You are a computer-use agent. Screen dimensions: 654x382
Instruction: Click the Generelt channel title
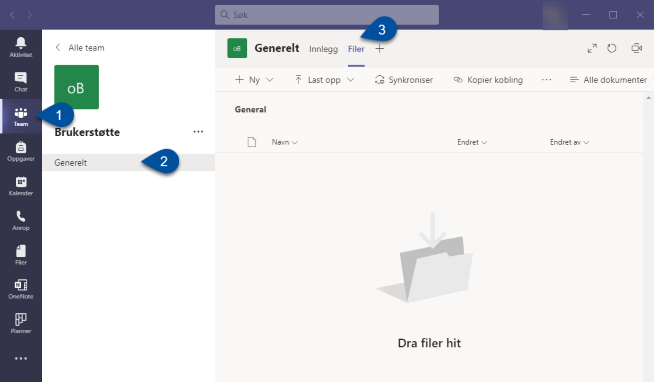pyautogui.click(x=277, y=48)
